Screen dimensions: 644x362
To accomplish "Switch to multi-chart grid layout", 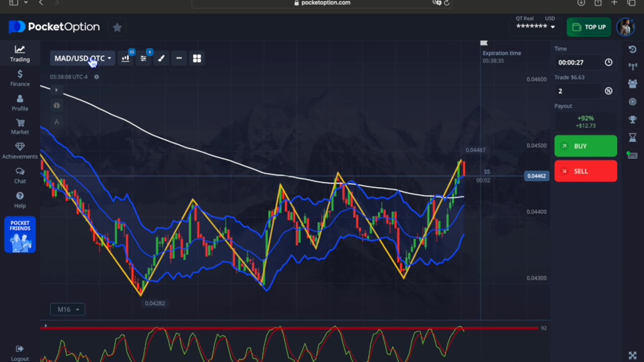I will pos(197,58).
